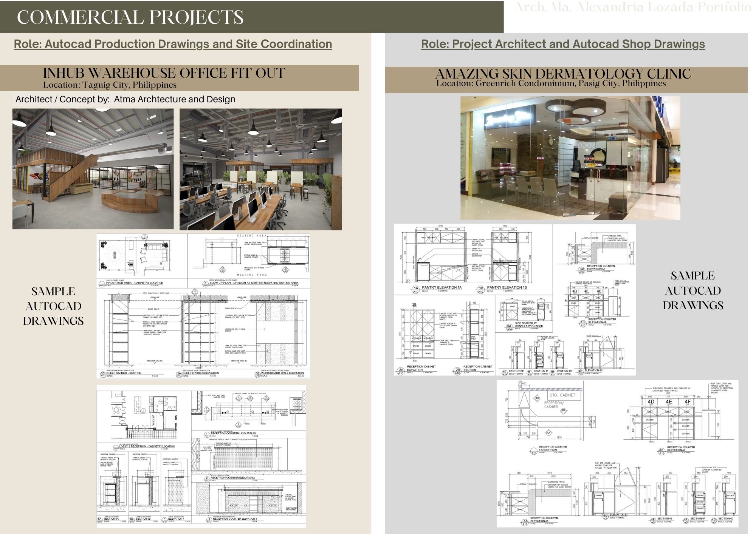Open the Innovation Area cabinetry drawing sheet
Screen dimensions: 756x534
pyautogui.click(x=203, y=306)
